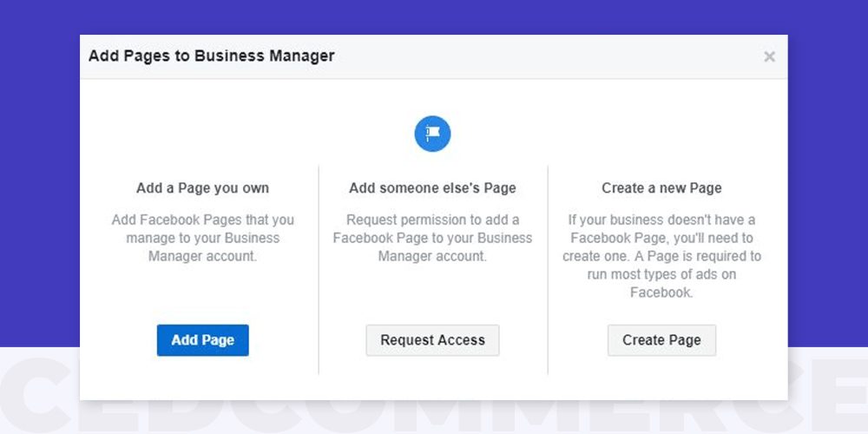
Task: Click the blue flag Pages icon
Action: (432, 134)
